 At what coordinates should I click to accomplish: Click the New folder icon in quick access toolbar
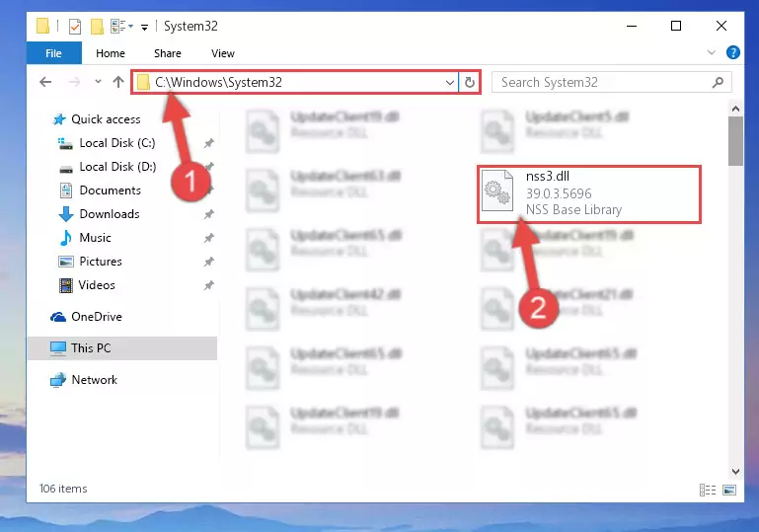pos(97,26)
